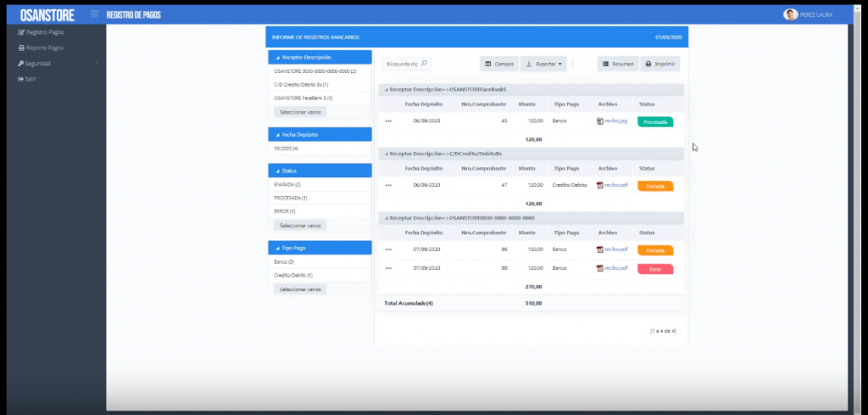868x415 pixels.
Task: Open recibo.pdf for comprobante 96
Action: [x=616, y=250]
